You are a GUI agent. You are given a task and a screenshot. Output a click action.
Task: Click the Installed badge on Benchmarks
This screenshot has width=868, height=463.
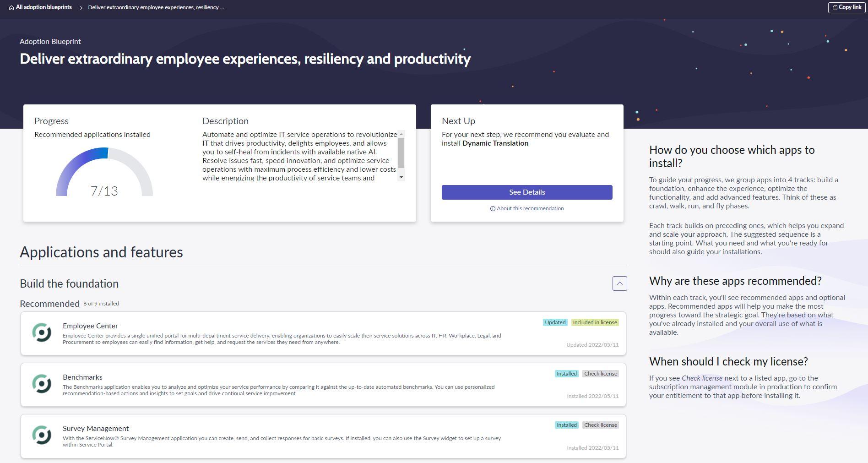[566, 373]
